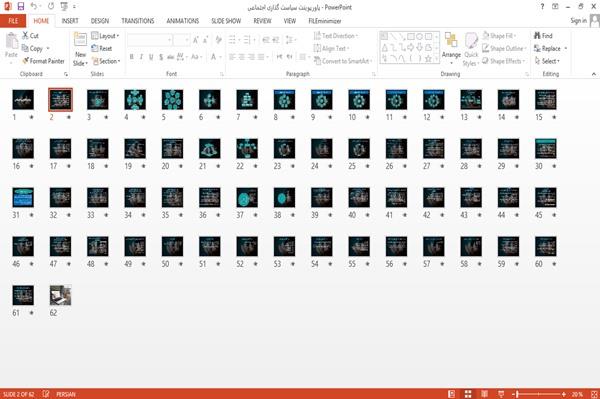Select slide 37 thumbnail

247,197
